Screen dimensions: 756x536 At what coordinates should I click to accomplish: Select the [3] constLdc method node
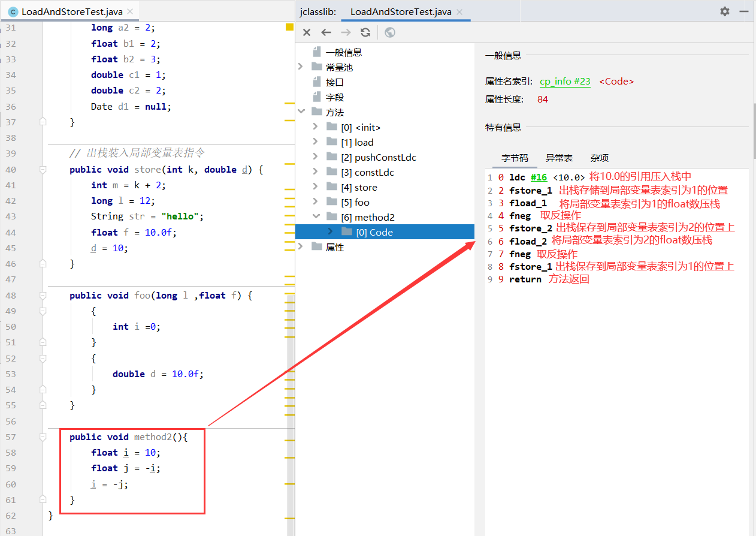367,172
